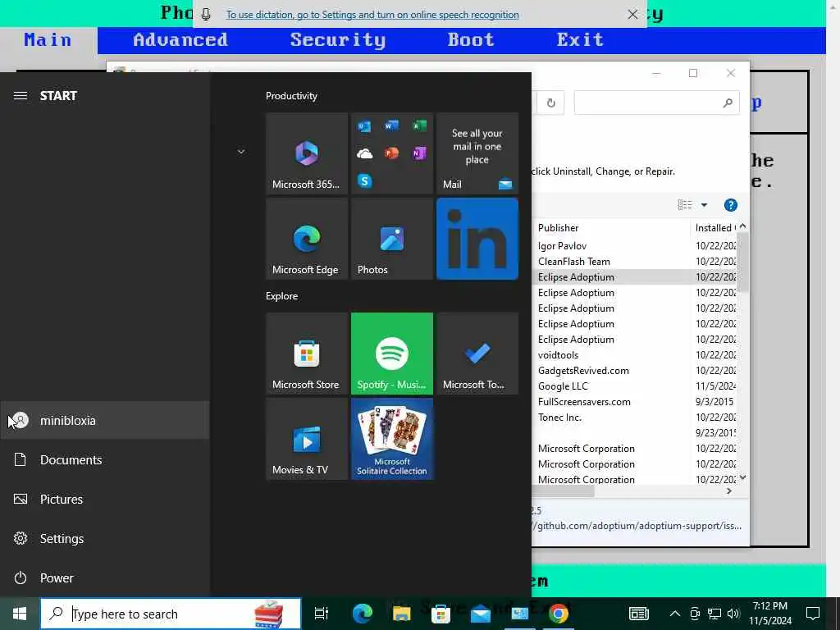The image size is (840, 630).
Task: Sort by the Installed On column
Action: pos(714,228)
